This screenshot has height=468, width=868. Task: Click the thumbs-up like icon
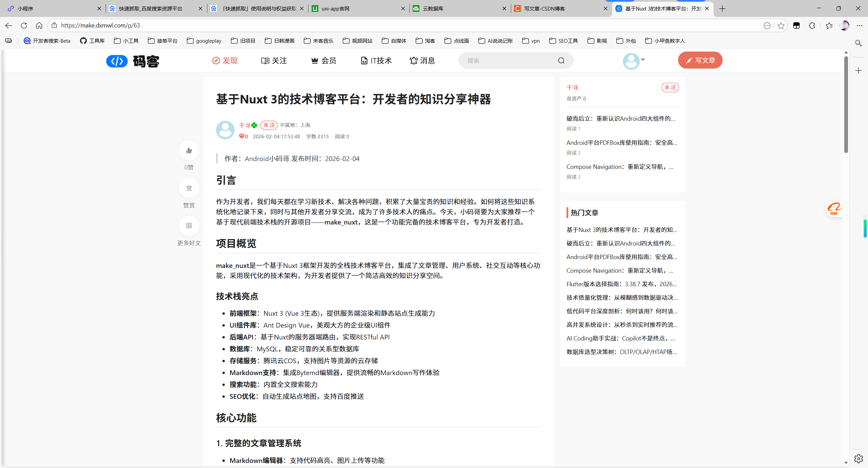click(x=189, y=150)
